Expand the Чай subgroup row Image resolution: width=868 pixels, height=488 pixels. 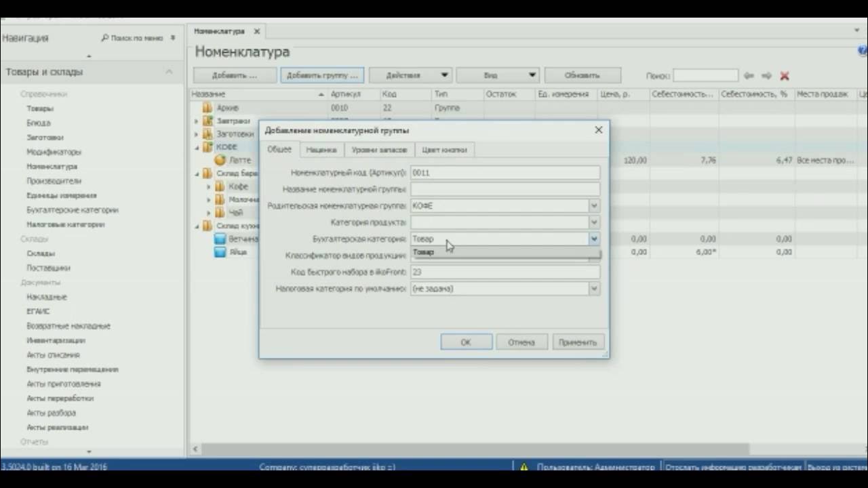(x=210, y=213)
